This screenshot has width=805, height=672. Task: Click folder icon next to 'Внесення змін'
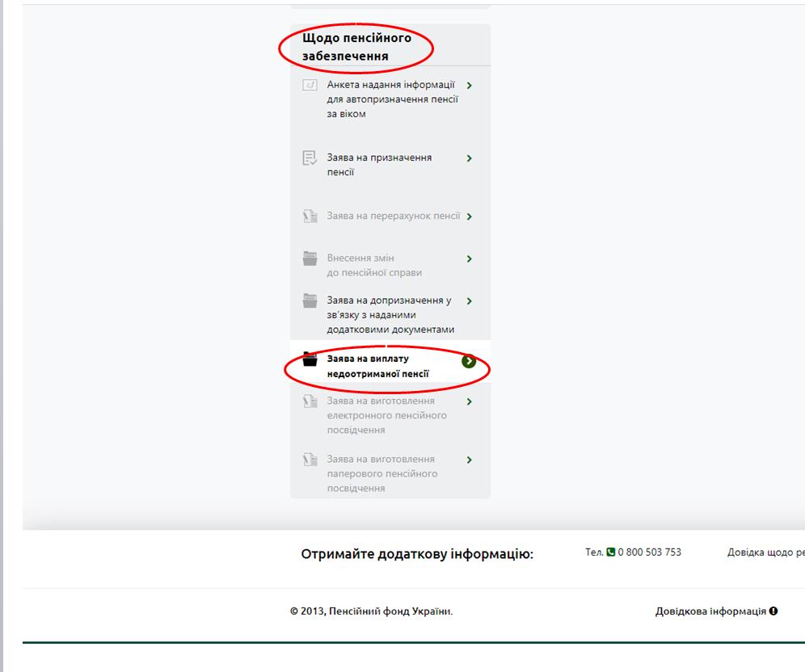click(310, 258)
